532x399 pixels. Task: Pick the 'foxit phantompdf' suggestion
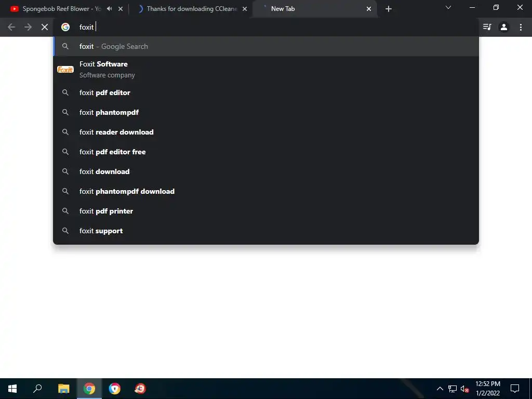(266, 112)
